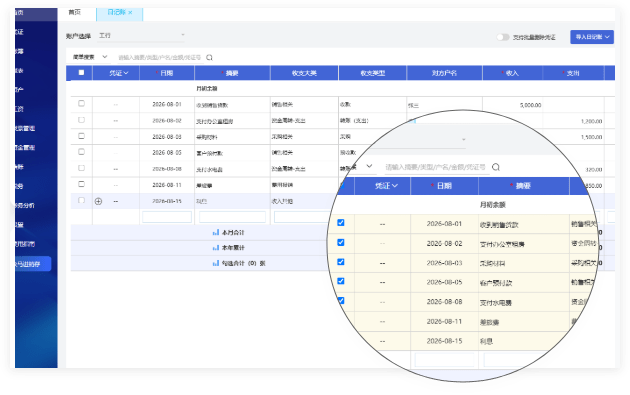Click the 摘要/类型/户名 search text field

160,57
